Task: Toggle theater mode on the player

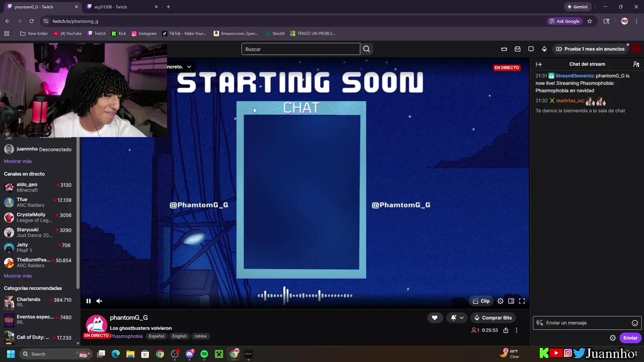Action: [511, 301]
